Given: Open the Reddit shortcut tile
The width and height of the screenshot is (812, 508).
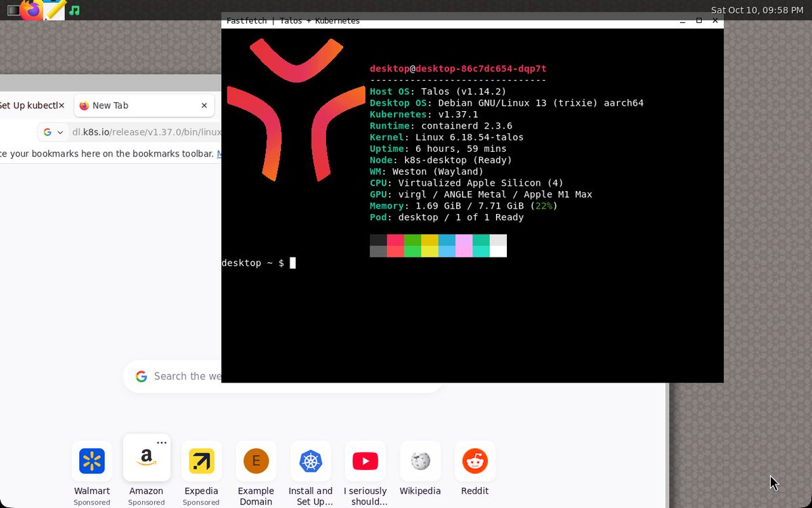Looking at the screenshot, I should pyautogui.click(x=475, y=469).
